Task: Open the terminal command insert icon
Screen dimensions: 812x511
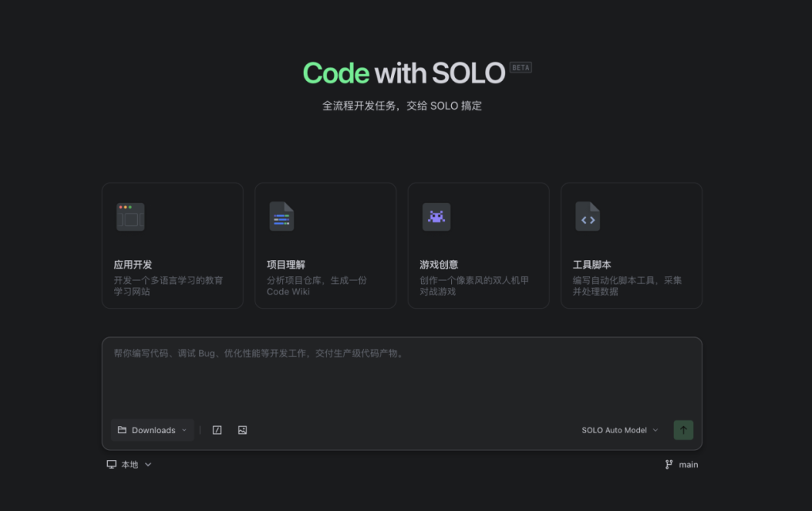Action: pyautogui.click(x=216, y=429)
